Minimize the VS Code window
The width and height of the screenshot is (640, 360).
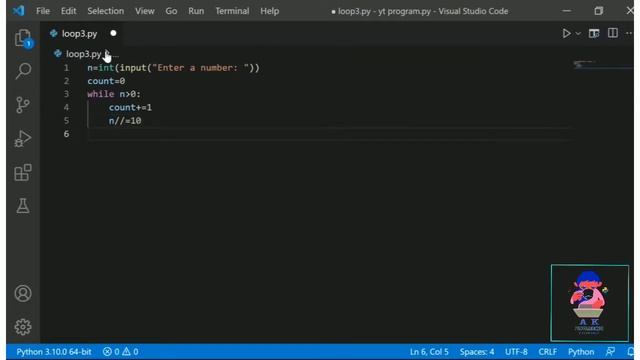567,11
